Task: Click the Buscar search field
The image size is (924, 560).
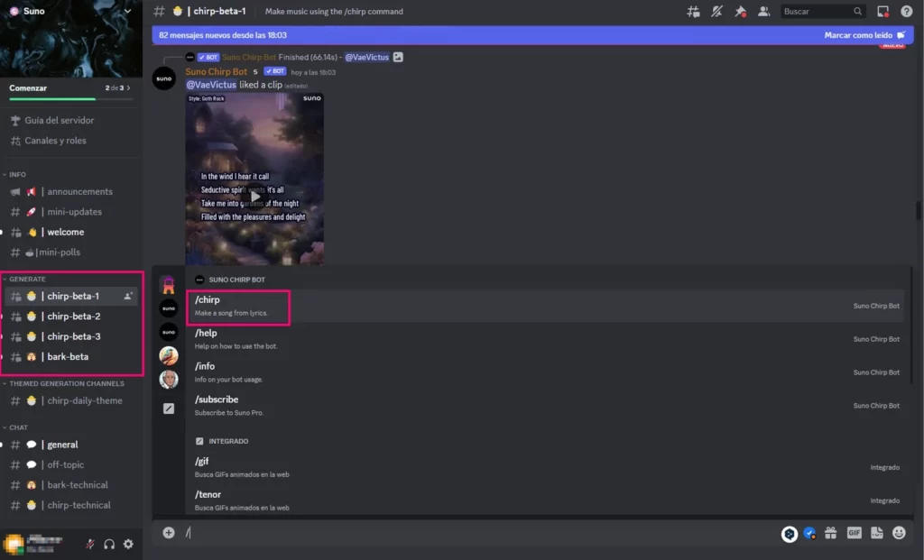Action: [x=823, y=11]
